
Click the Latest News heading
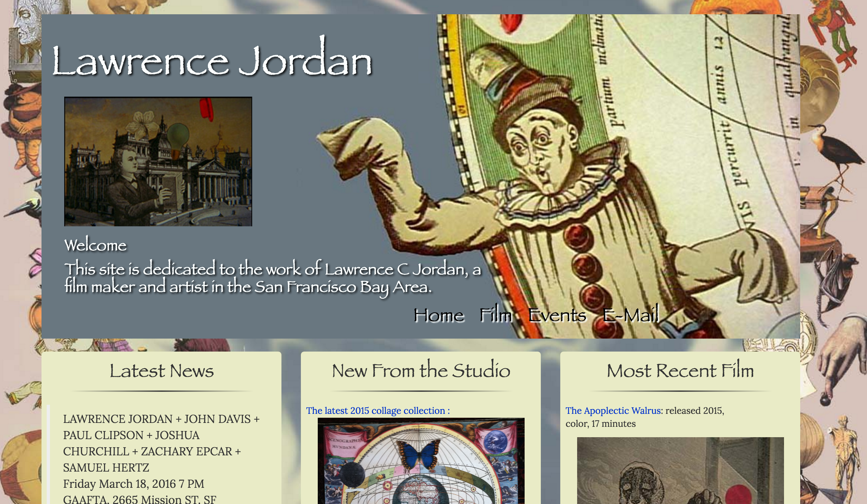point(161,371)
